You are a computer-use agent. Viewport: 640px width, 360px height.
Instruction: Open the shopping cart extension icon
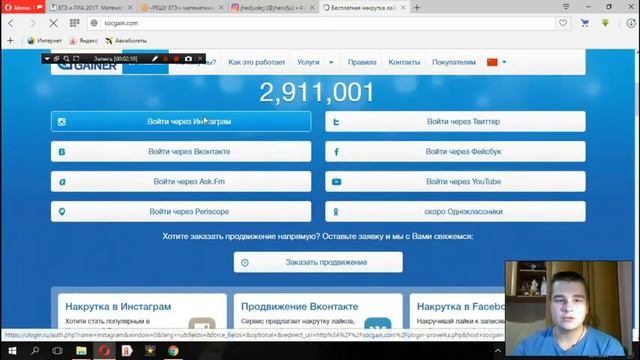click(585, 23)
